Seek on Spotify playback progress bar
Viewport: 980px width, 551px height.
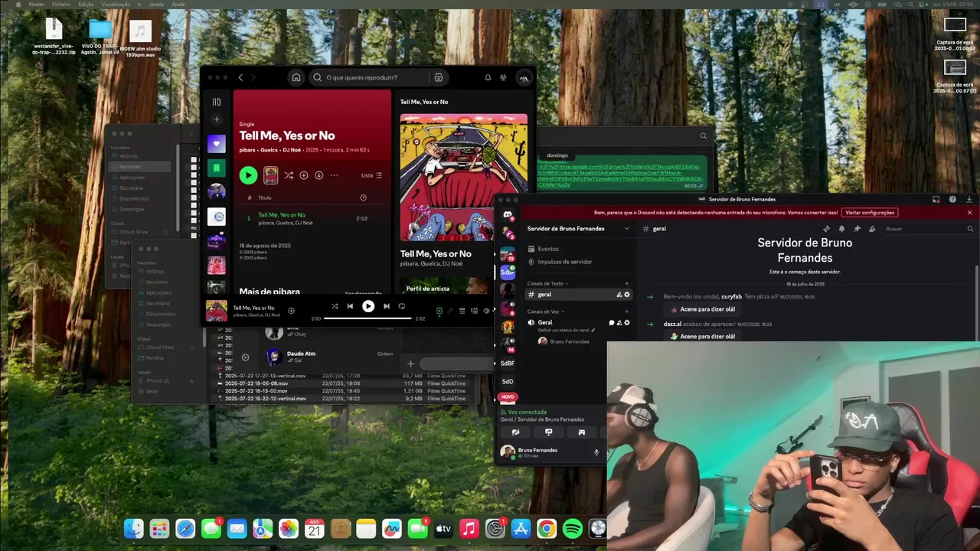coord(368,318)
